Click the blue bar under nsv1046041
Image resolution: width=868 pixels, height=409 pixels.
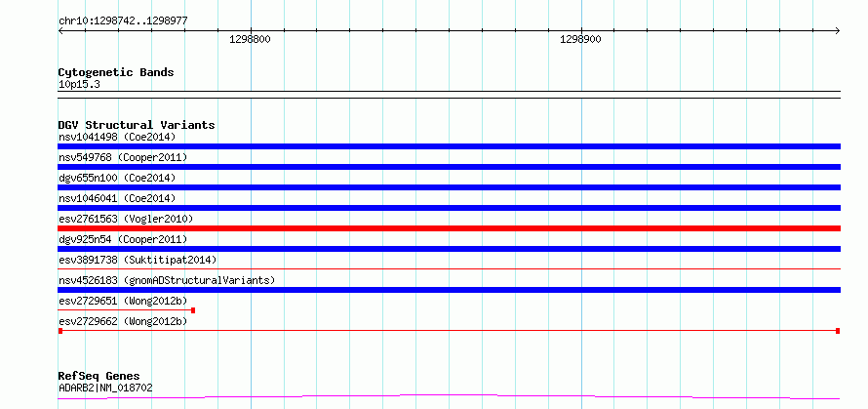[x=449, y=208]
